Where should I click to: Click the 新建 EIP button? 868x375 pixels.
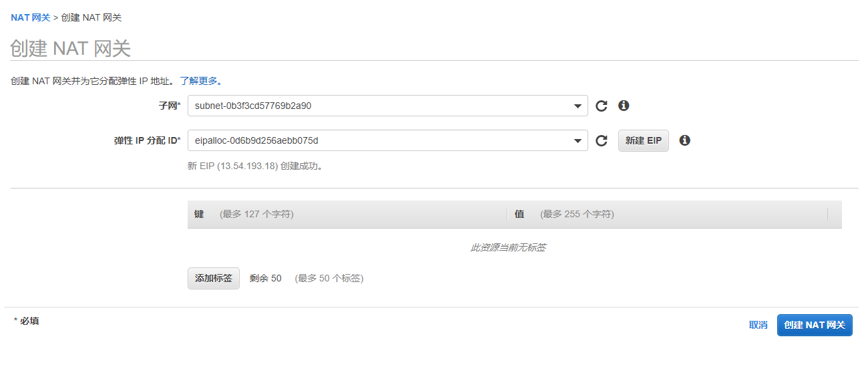point(644,140)
